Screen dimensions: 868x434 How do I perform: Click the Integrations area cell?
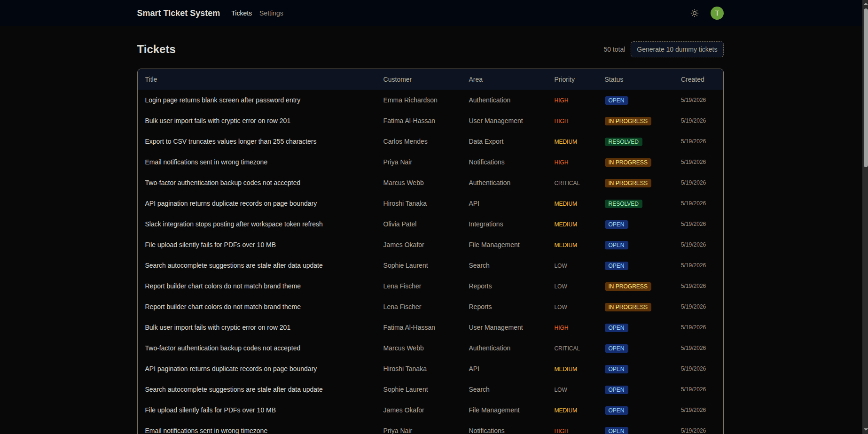click(x=486, y=224)
